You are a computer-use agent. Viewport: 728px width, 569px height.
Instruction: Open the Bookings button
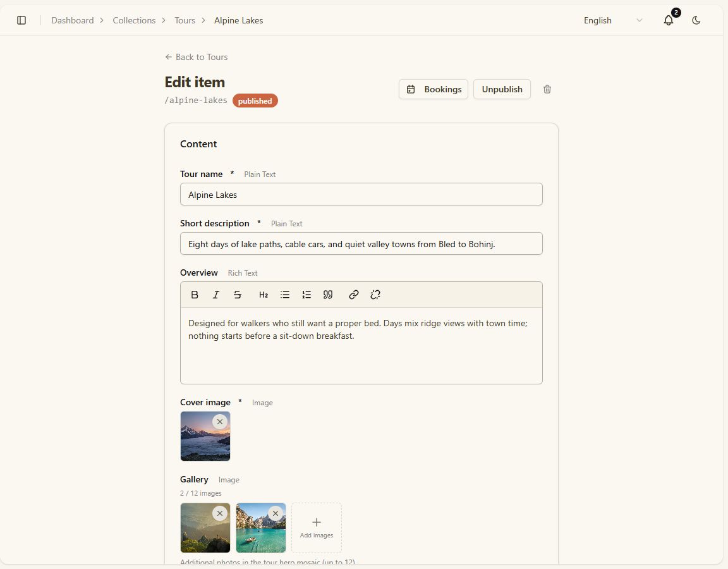(433, 89)
